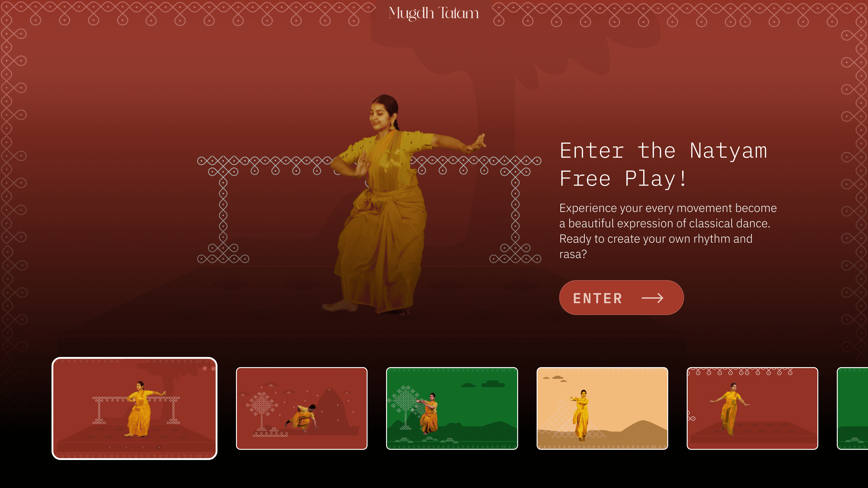This screenshot has height=488, width=868.
Task: Click the 'Enter the Natyam Free Play!' heading
Action: (663, 164)
